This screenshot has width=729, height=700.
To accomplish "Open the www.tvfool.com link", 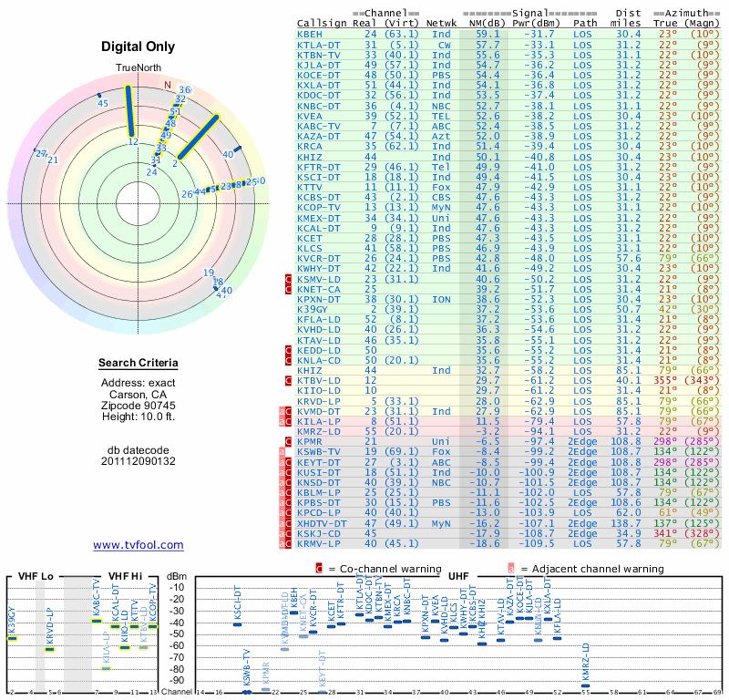I will (x=139, y=545).
